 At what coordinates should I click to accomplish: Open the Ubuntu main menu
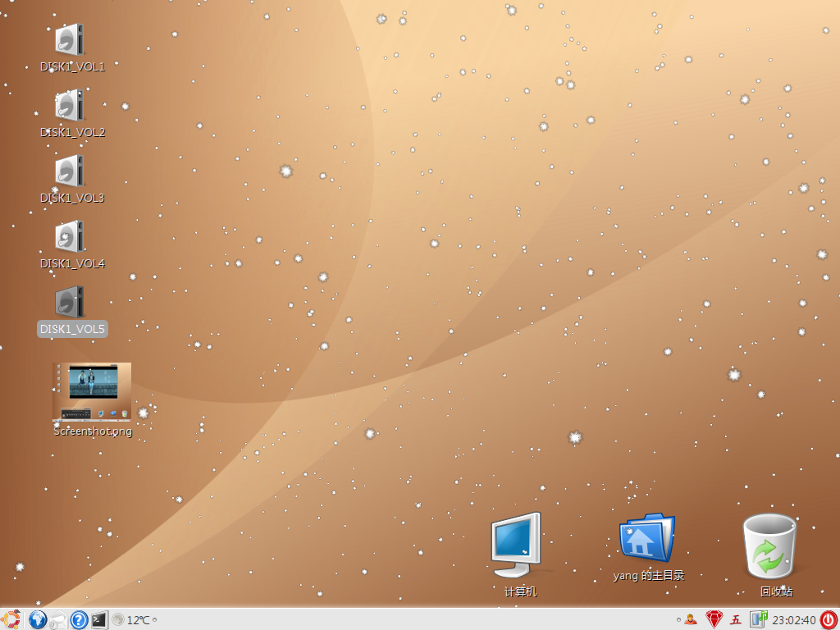(10, 620)
